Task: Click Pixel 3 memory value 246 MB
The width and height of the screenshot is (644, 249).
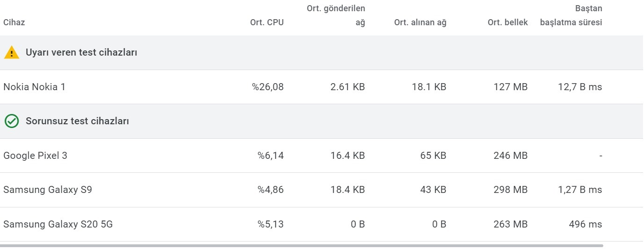Action: (x=511, y=156)
